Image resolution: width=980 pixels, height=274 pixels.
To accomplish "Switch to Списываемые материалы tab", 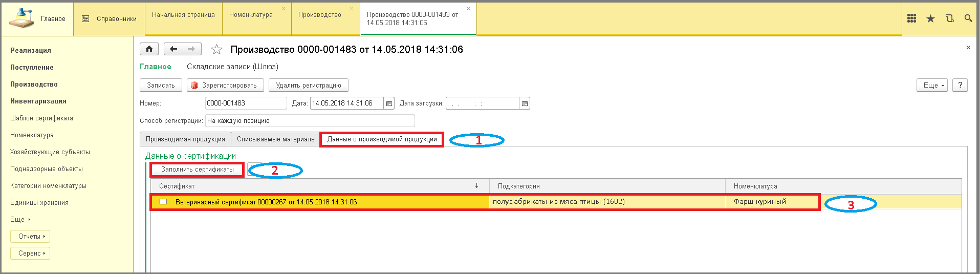I will [276, 139].
